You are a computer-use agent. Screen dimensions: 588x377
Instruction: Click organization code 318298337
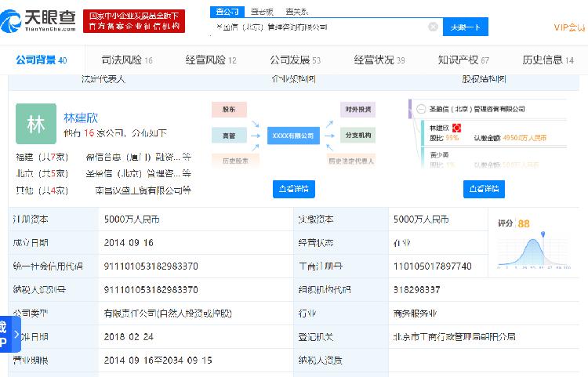pos(416,290)
